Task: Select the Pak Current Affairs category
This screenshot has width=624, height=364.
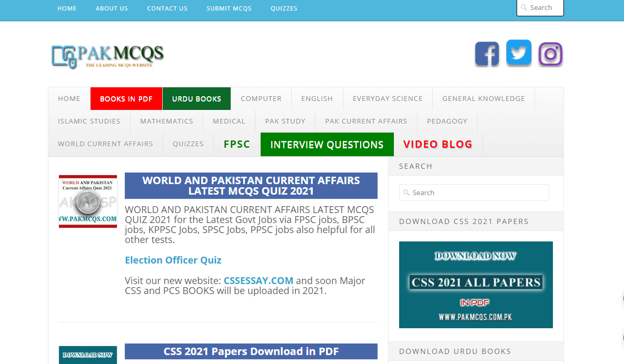Action: [366, 121]
